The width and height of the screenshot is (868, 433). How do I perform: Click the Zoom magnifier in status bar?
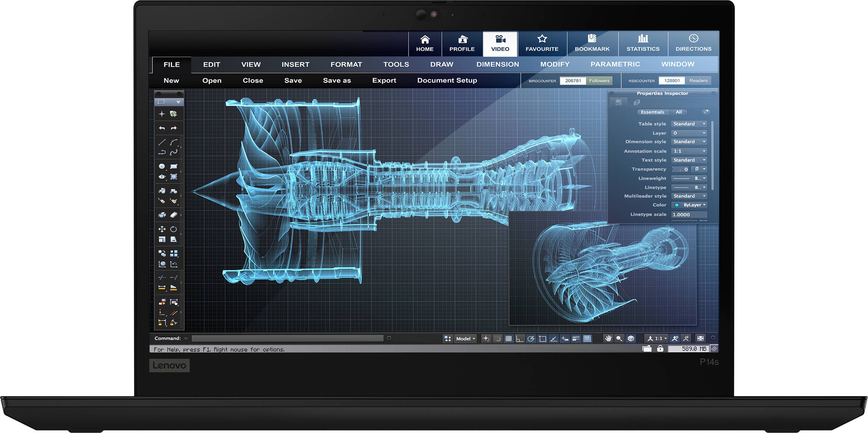click(619, 338)
